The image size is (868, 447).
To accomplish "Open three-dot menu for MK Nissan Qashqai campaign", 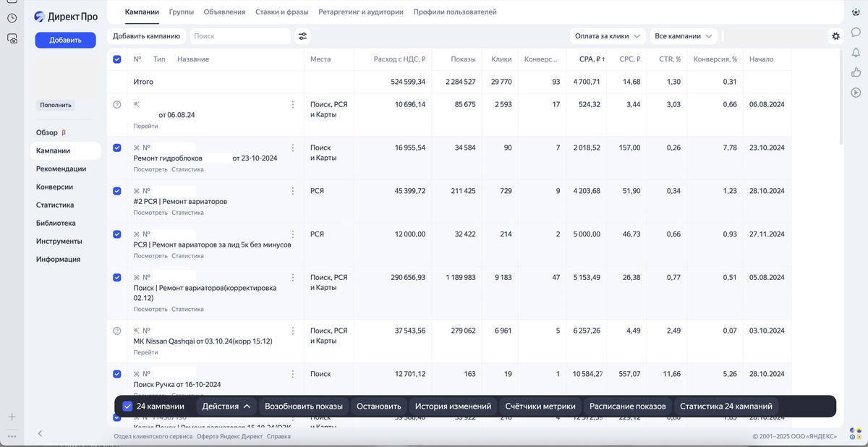I will tap(293, 331).
